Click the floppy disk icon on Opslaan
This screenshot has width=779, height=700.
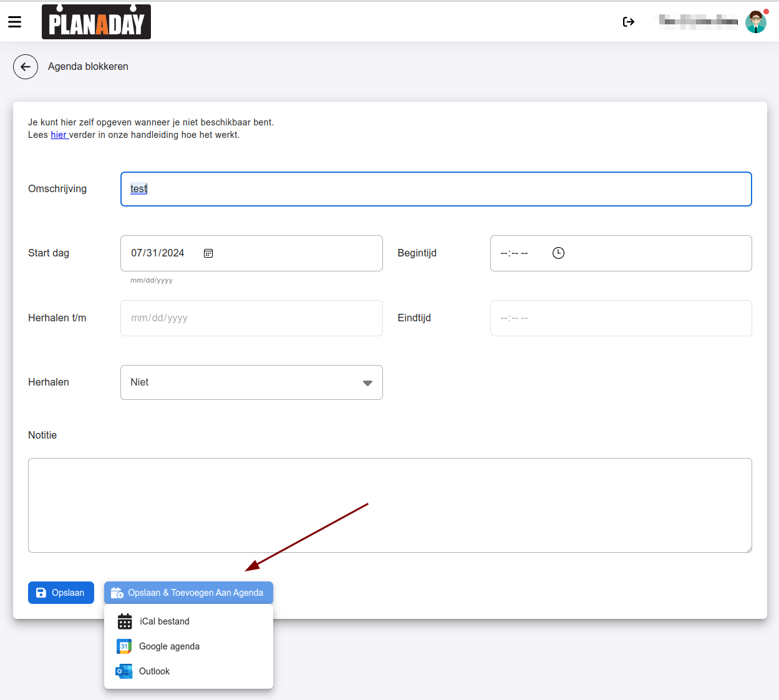point(41,593)
